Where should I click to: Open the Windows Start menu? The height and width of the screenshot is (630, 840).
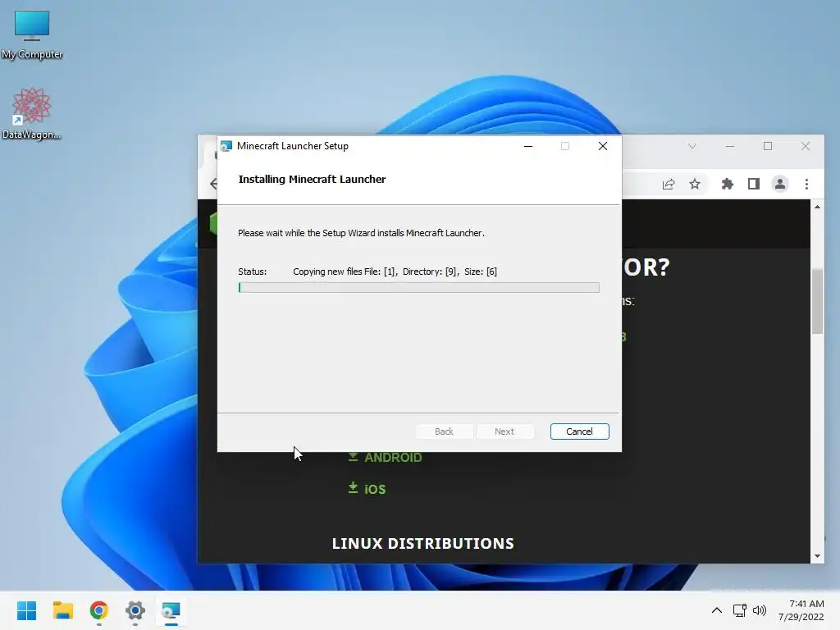coord(27,610)
